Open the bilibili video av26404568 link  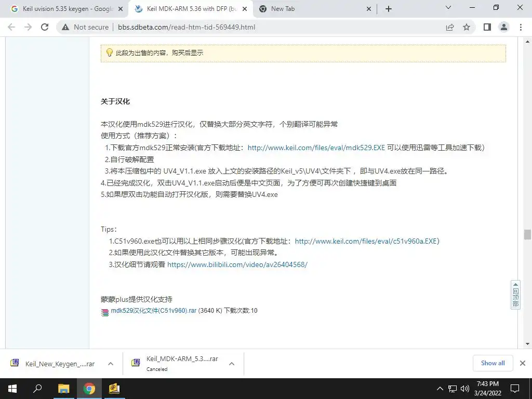(x=237, y=264)
